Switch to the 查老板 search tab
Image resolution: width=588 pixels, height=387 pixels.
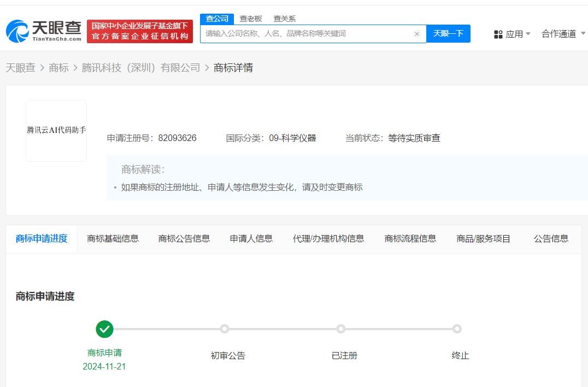click(251, 19)
